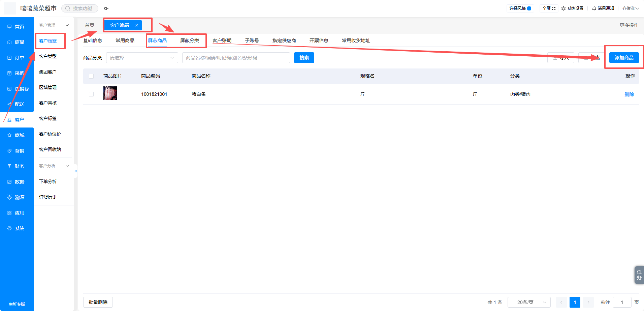The width and height of the screenshot is (644, 311).
Task: Open 消息通知 bell notifications
Action: pyautogui.click(x=603, y=8)
